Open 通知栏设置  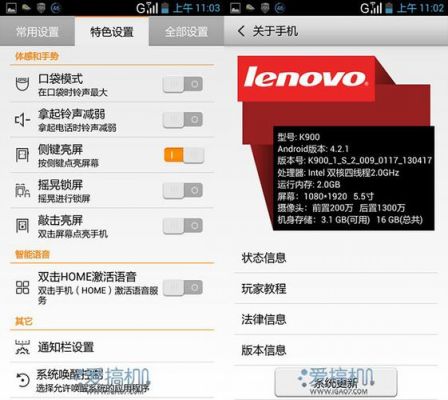coord(112,347)
